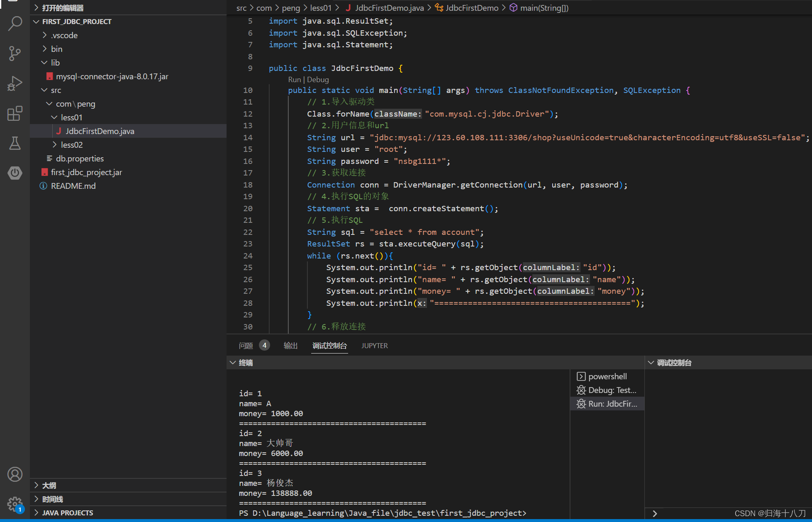Open the Search view in activity bar
The width and height of the screenshot is (812, 522).
[x=15, y=24]
